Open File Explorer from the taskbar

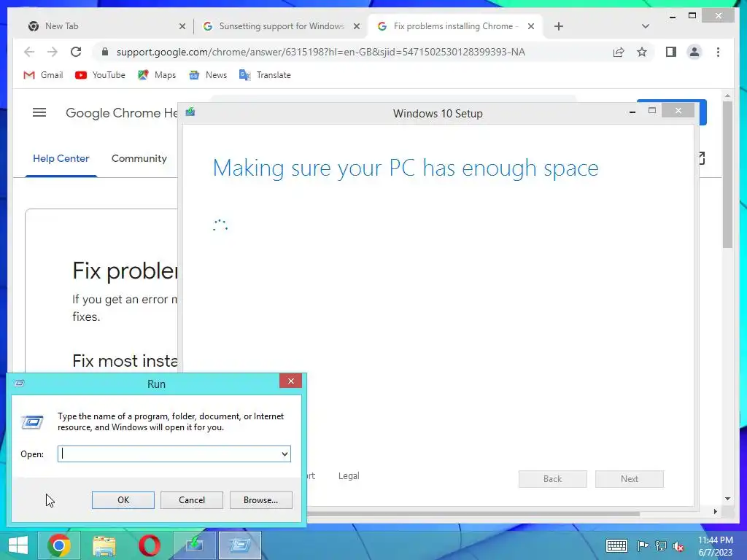(x=104, y=545)
